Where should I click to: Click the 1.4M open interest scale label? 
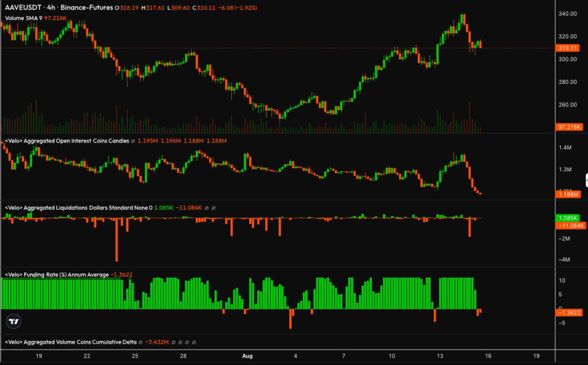click(565, 148)
